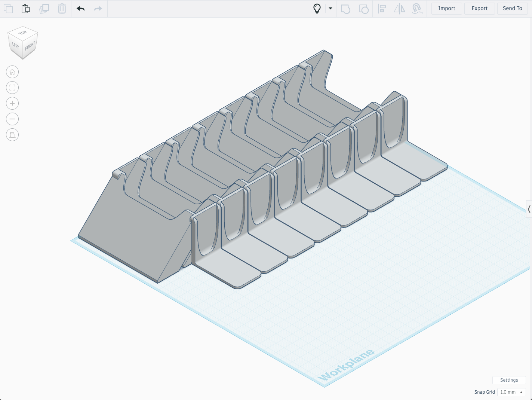532x400 pixels.
Task: Click the lightbulb to show all hidden objects
Action: point(317,8)
